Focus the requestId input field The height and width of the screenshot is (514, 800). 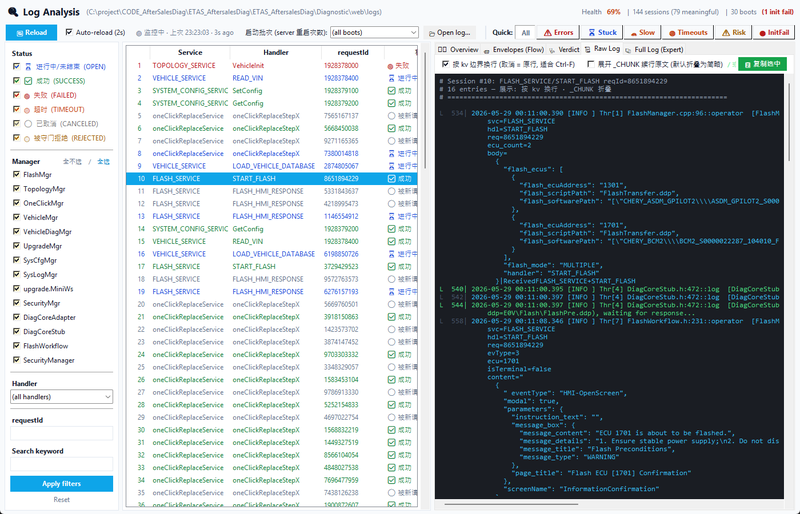coord(61,433)
